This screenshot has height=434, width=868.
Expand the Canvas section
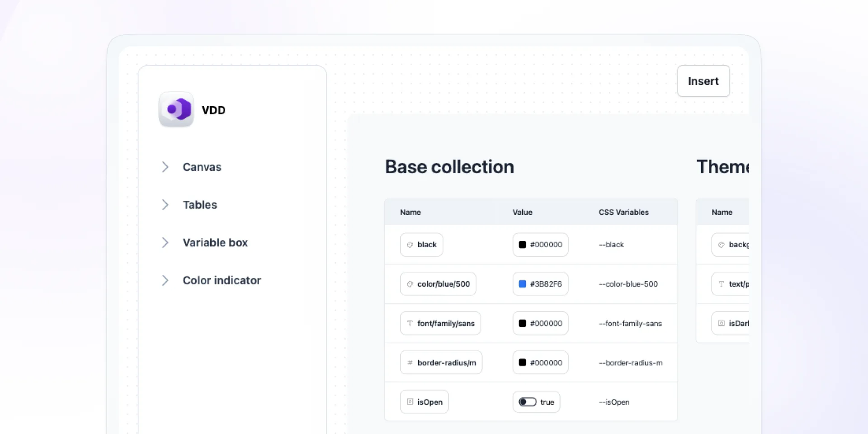pyautogui.click(x=165, y=167)
